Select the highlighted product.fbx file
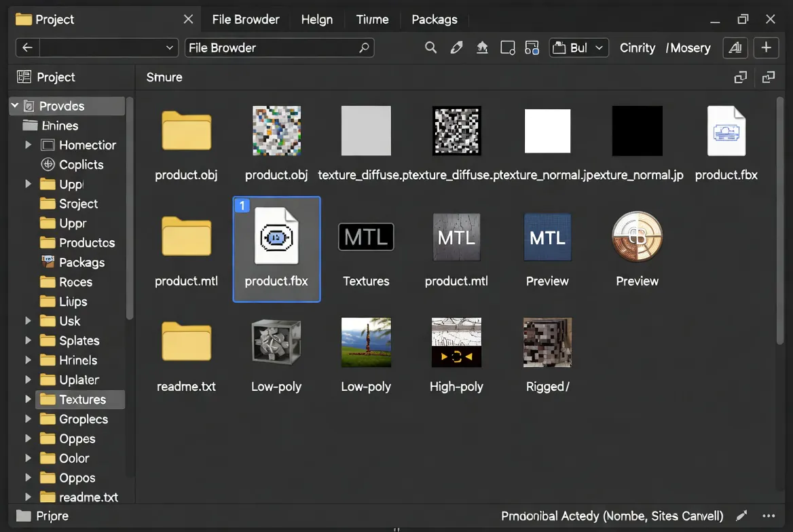 click(x=276, y=249)
